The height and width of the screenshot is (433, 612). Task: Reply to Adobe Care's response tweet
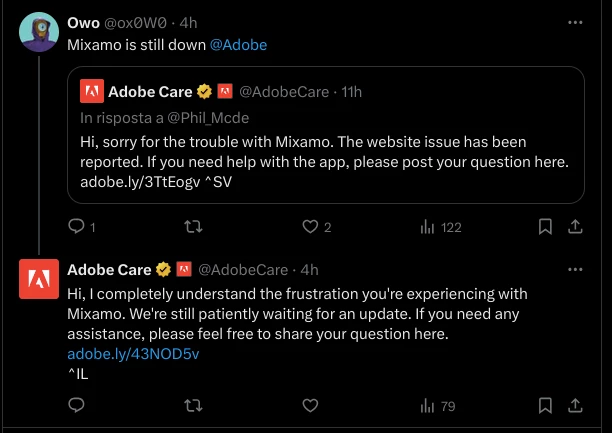(x=76, y=405)
